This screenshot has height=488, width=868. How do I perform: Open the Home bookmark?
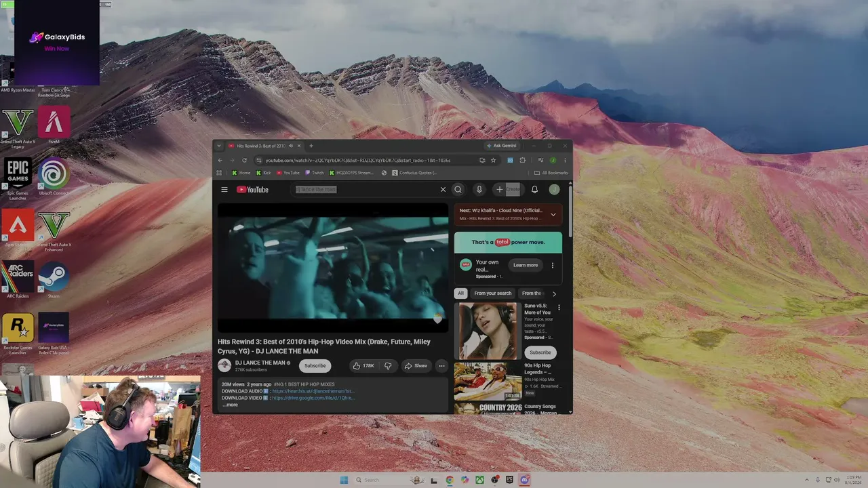[241, 173]
